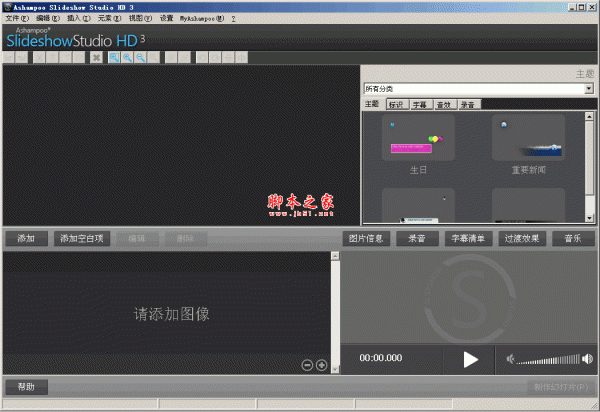Click timeline scrollbar up arrow
Image resolution: width=600 pixels, height=412 pixels.
click(335, 256)
